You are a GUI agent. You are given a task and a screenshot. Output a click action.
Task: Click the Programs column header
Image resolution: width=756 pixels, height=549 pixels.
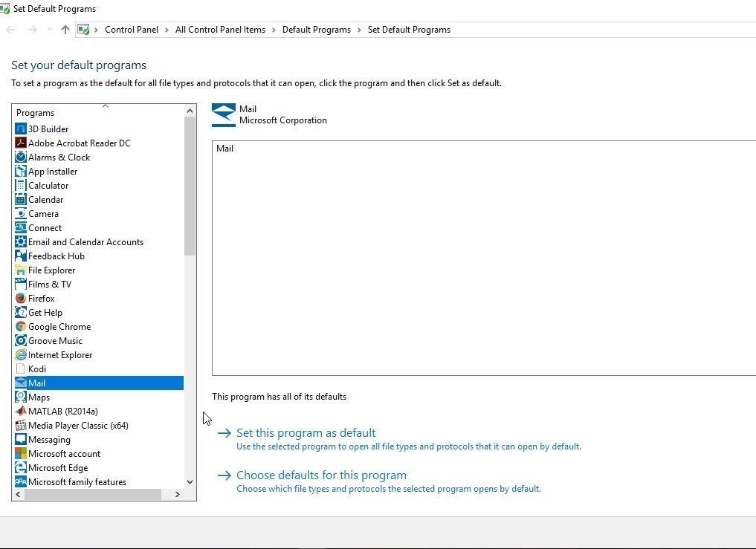98,113
